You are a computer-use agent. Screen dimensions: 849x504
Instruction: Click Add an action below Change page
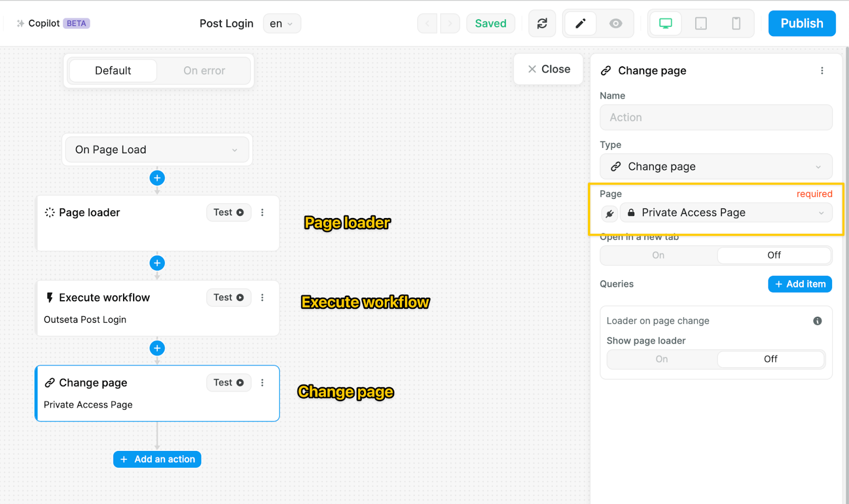point(157,459)
